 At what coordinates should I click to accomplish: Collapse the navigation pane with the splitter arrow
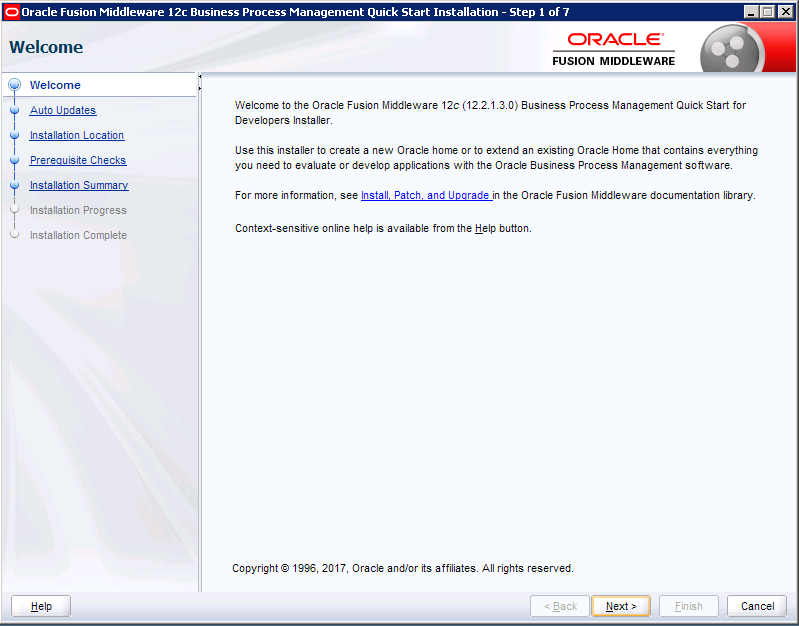coord(200,76)
